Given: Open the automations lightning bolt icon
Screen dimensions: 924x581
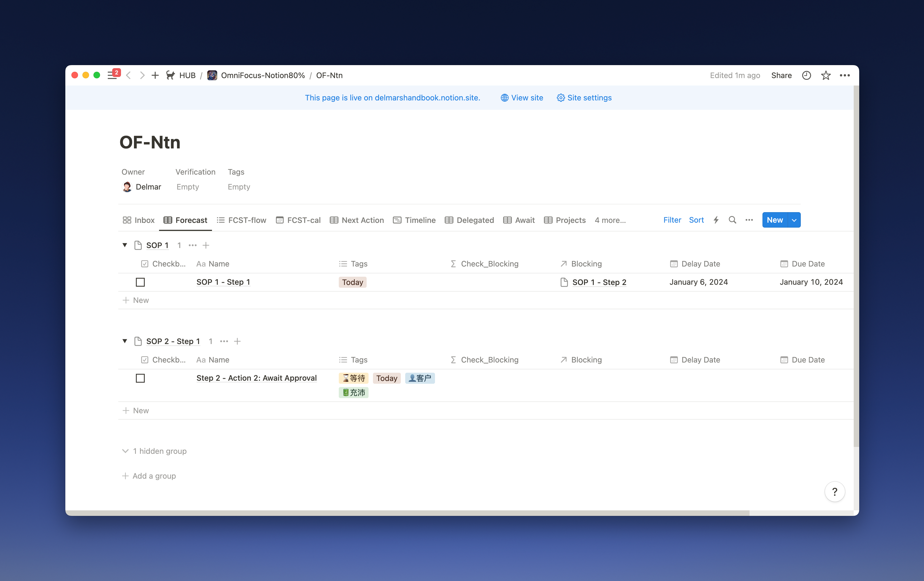Looking at the screenshot, I should click(x=716, y=220).
